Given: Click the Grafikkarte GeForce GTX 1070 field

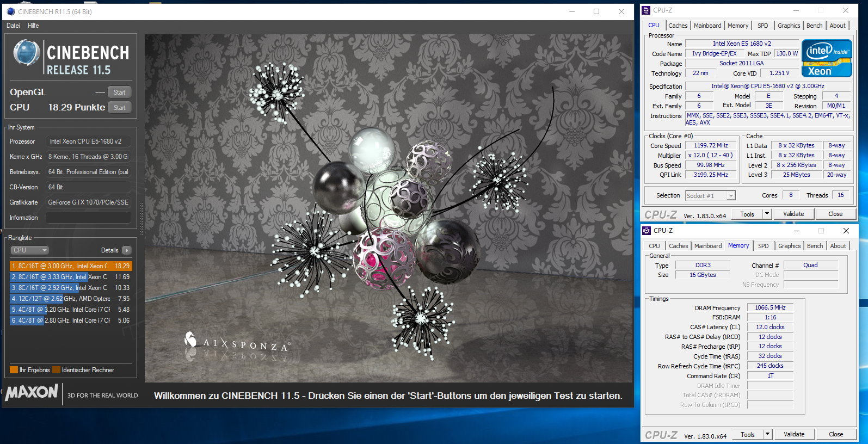Looking at the screenshot, I should (88, 202).
